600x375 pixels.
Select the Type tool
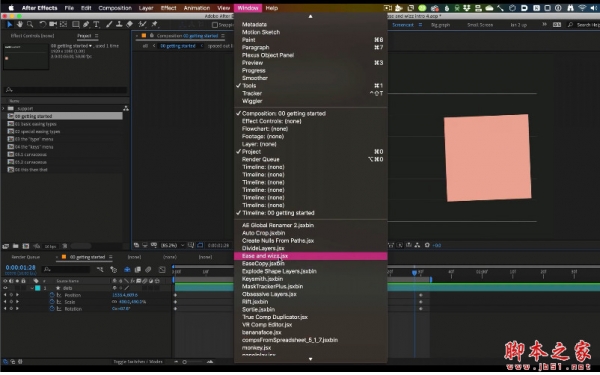(96, 24)
